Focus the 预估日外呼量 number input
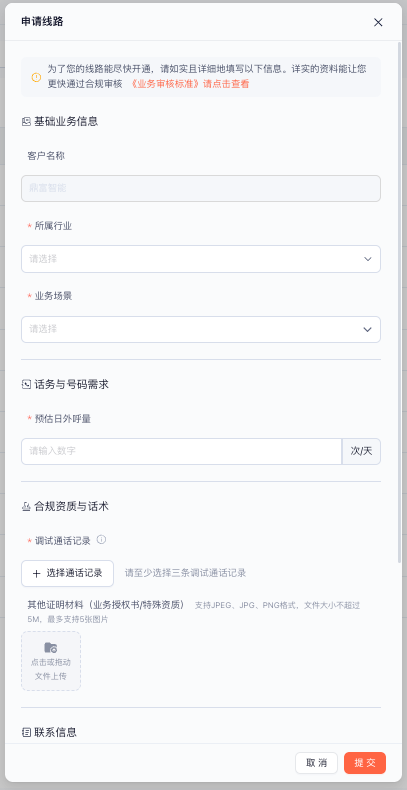This screenshot has height=790, width=407. coord(181,451)
